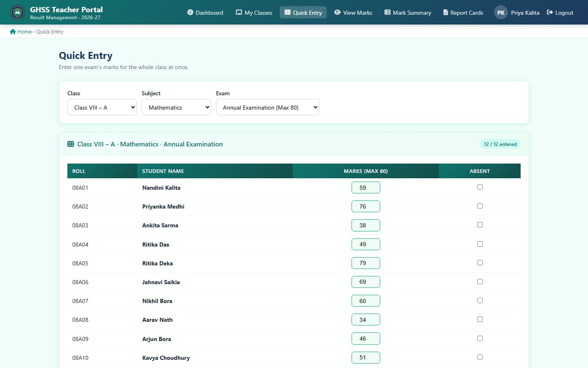Click the Mark Summary list icon
This screenshot has height=368, width=588.
(388, 12)
